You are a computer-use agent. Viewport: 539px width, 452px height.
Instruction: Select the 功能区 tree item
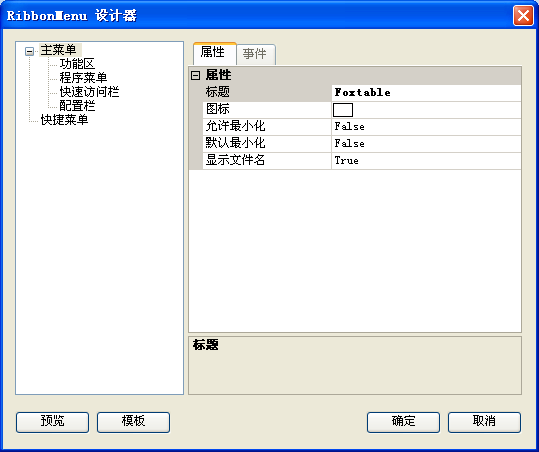click(77, 64)
